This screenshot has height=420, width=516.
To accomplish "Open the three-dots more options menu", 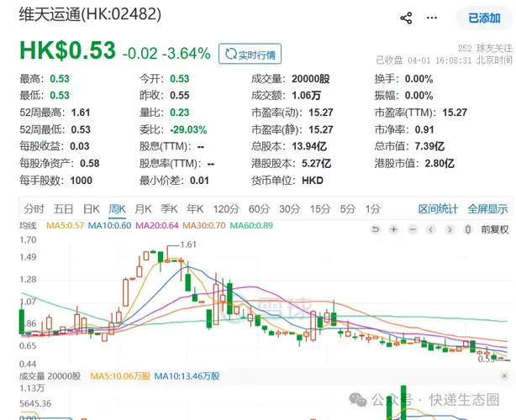I will coord(432,18).
